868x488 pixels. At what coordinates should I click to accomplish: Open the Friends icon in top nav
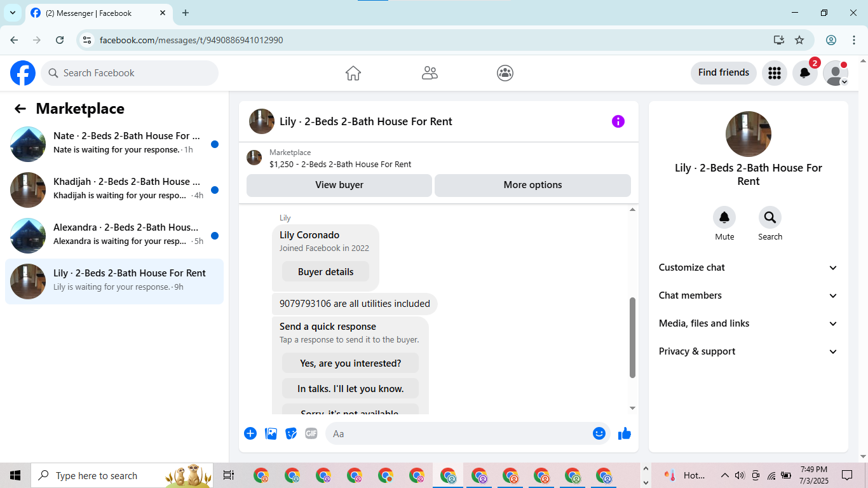[x=430, y=73]
